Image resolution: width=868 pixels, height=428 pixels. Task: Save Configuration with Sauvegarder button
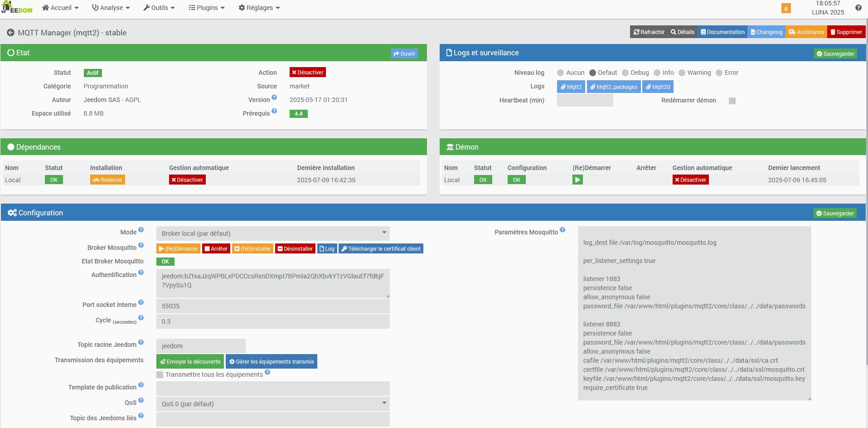(x=835, y=213)
